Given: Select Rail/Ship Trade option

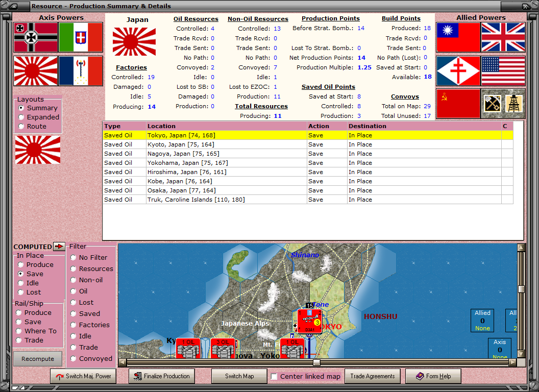Looking at the screenshot, I should coord(30,340).
